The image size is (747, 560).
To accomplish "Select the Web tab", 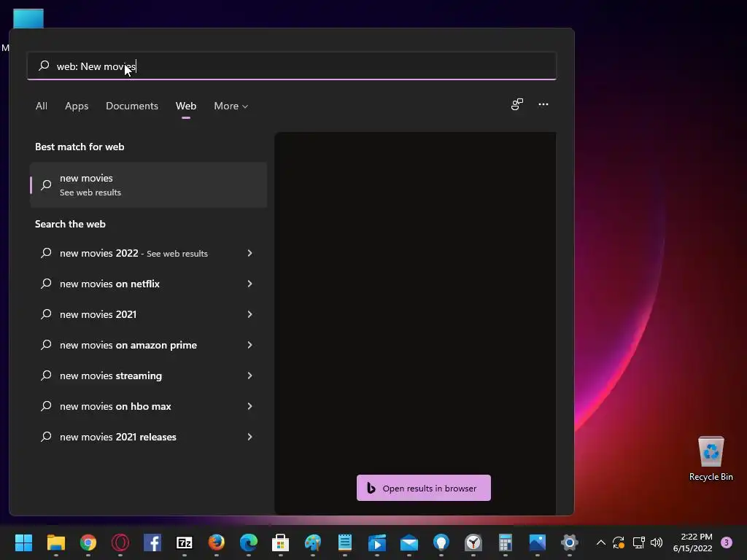I will point(186,106).
